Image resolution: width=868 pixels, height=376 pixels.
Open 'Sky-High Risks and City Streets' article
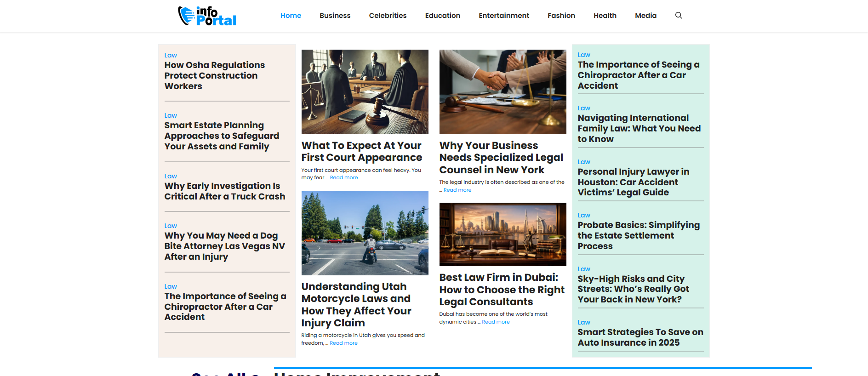pos(634,289)
